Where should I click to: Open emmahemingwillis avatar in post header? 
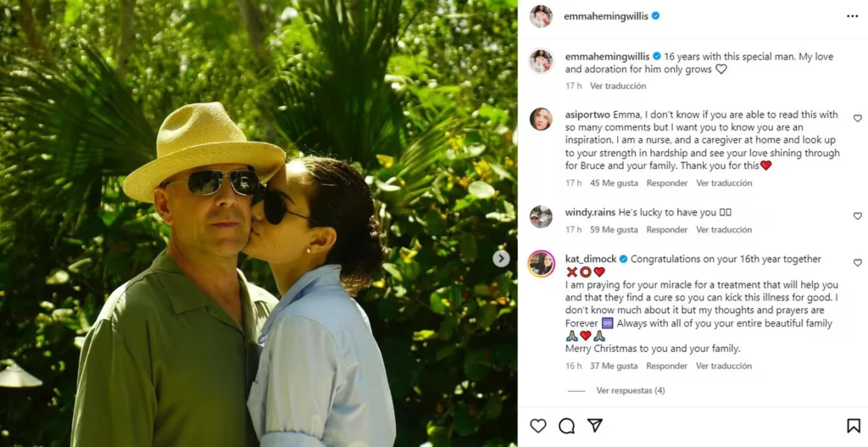tap(541, 16)
